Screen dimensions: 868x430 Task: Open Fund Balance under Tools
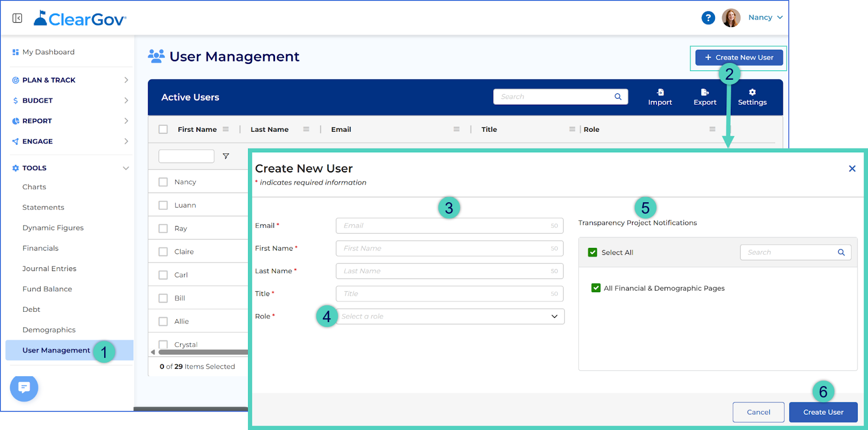pos(47,289)
